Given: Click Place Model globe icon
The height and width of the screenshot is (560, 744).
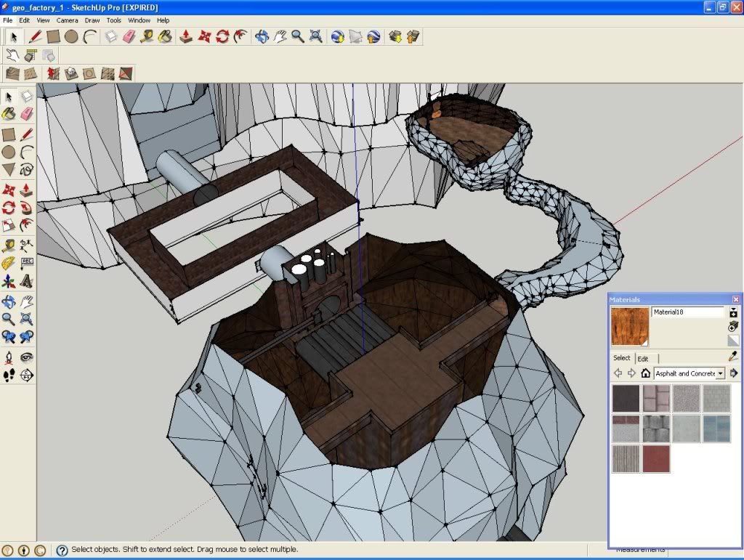Looking at the screenshot, I should point(373,36).
